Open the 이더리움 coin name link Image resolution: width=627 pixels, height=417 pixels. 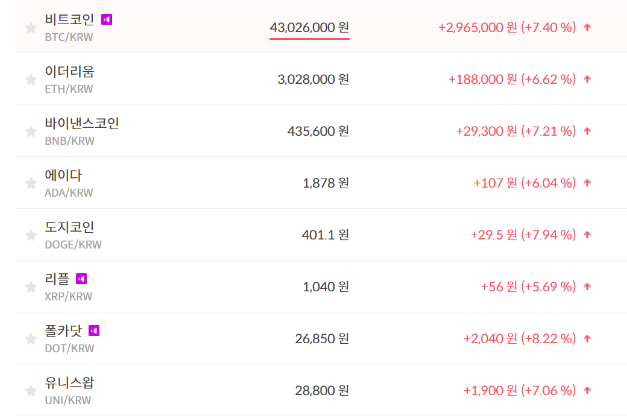click(69, 71)
